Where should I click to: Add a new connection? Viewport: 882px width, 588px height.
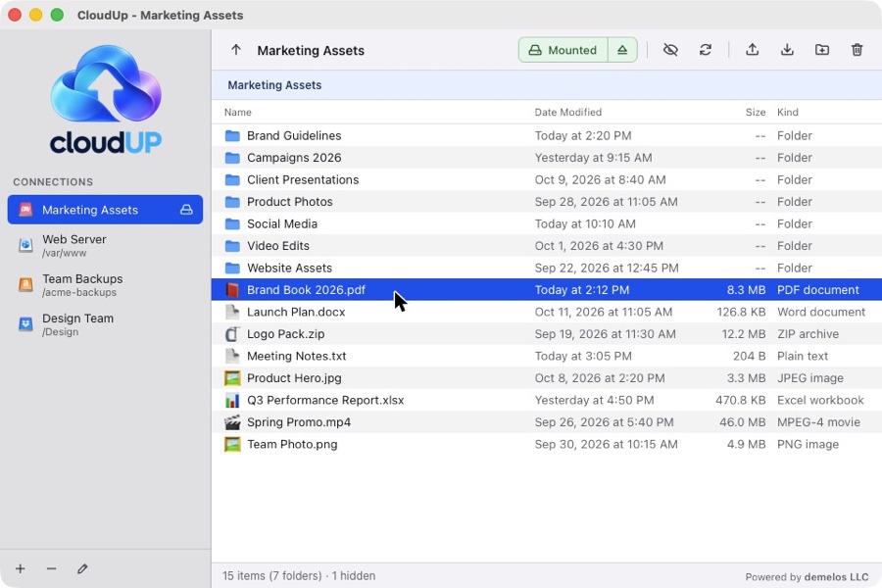[21, 568]
